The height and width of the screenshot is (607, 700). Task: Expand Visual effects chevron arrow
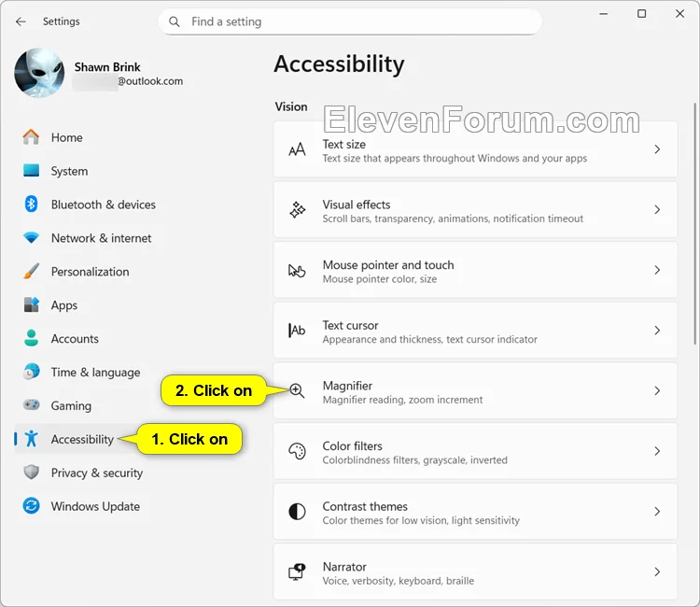pyautogui.click(x=657, y=210)
